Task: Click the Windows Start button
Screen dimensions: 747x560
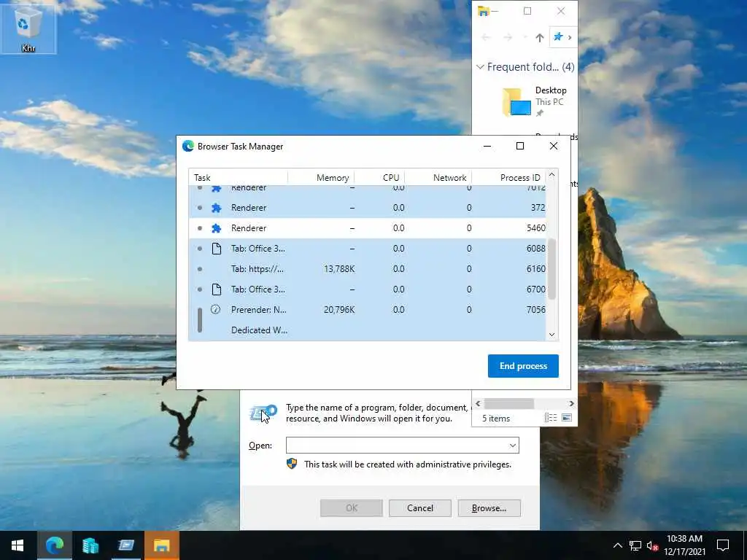Action: 18,545
